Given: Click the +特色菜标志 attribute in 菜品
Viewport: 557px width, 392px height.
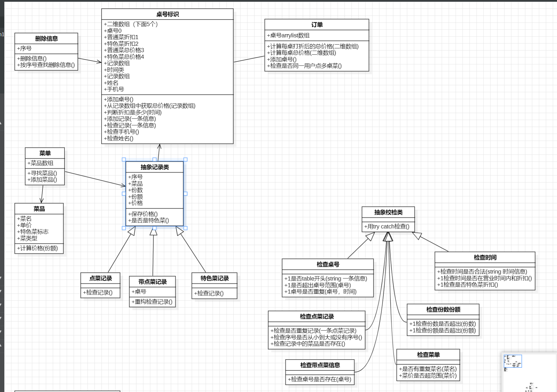Looking at the screenshot, I should pyautogui.click(x=33, y=232).
